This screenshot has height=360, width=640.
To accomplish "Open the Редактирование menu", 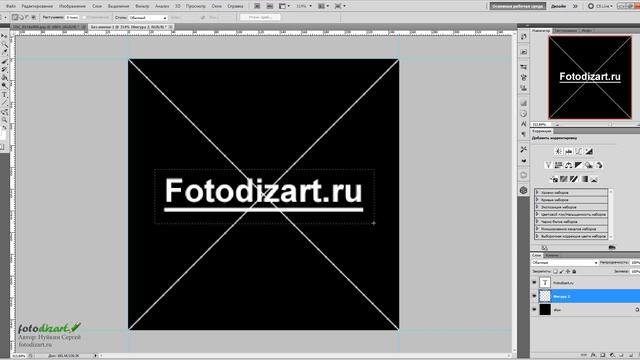I will (37, 6).
